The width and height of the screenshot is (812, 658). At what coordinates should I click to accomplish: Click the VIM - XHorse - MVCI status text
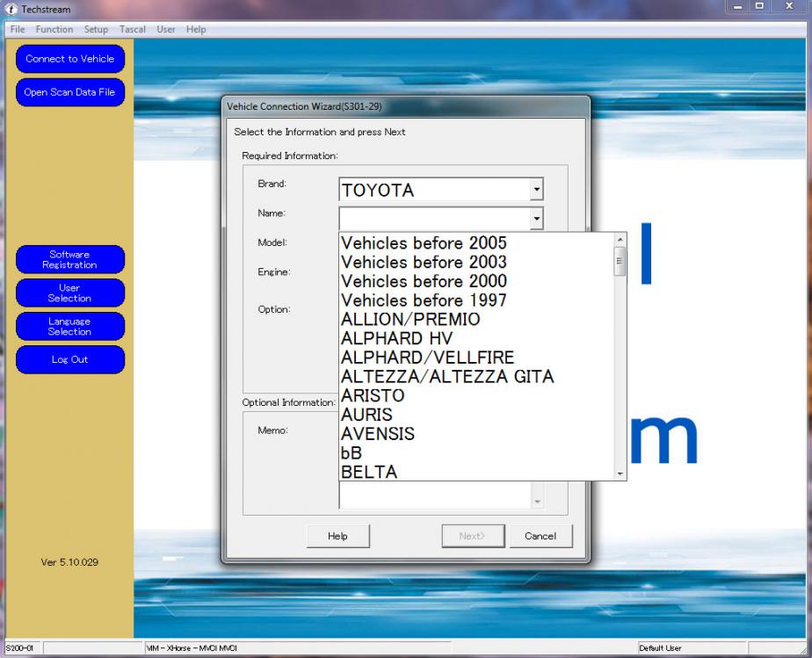[x=192, y=648]
